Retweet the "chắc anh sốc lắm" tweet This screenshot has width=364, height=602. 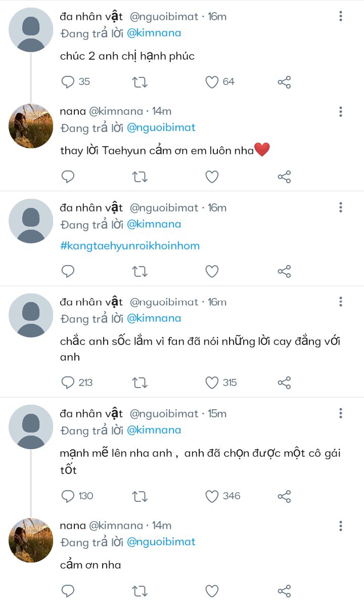pos(140,382)
